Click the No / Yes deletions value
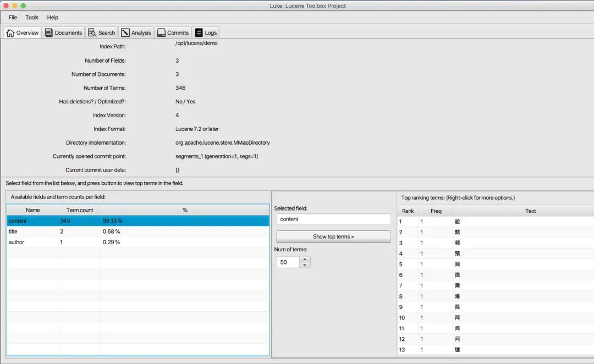This screenshot has height=364, width=594. pos(185,102)
